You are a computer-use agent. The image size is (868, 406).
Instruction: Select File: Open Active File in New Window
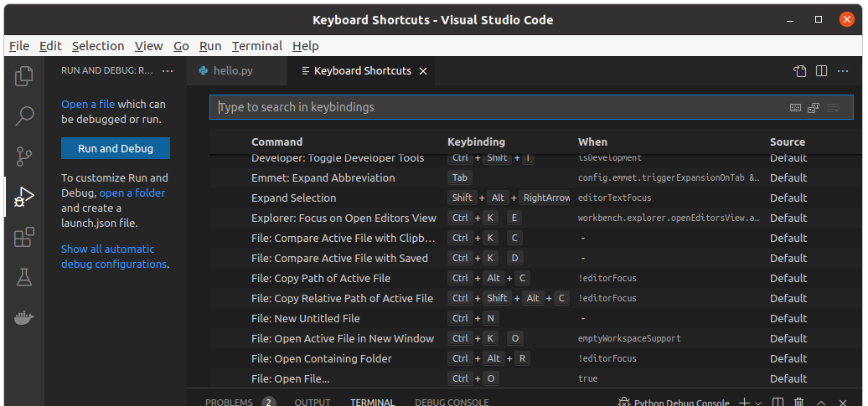tap(531, 338)
